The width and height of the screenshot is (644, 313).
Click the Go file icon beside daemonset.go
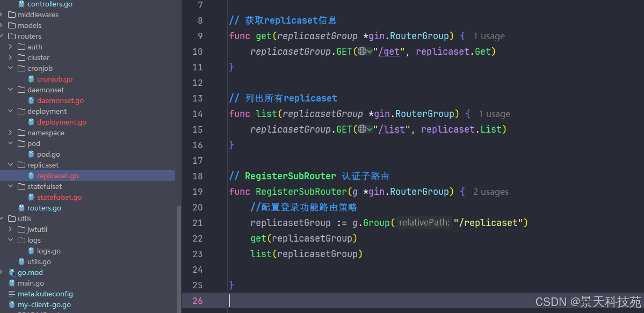pyautogui.click(x=31, y=100)
